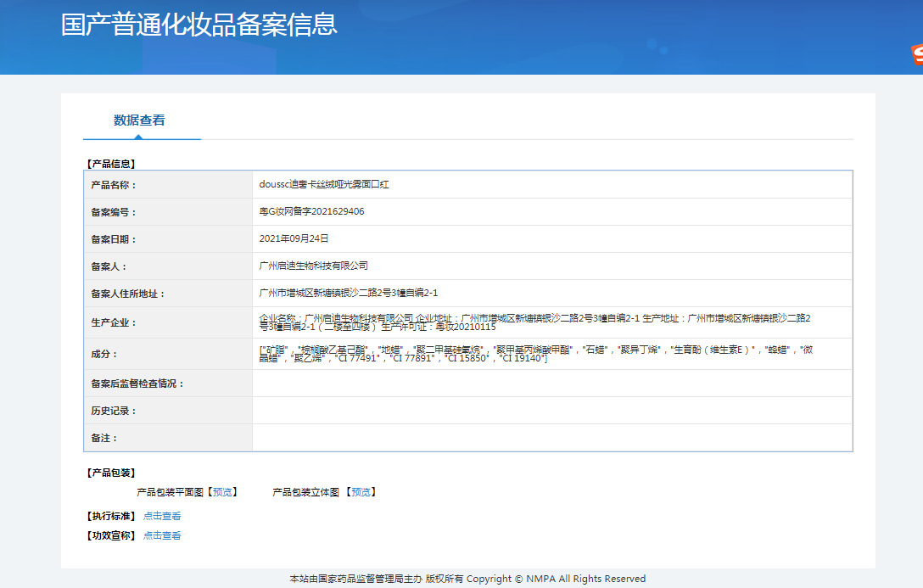Click the 备注 row label
Image resolution: width=923 pixels, height=588 pixels.
coord(104,438)
